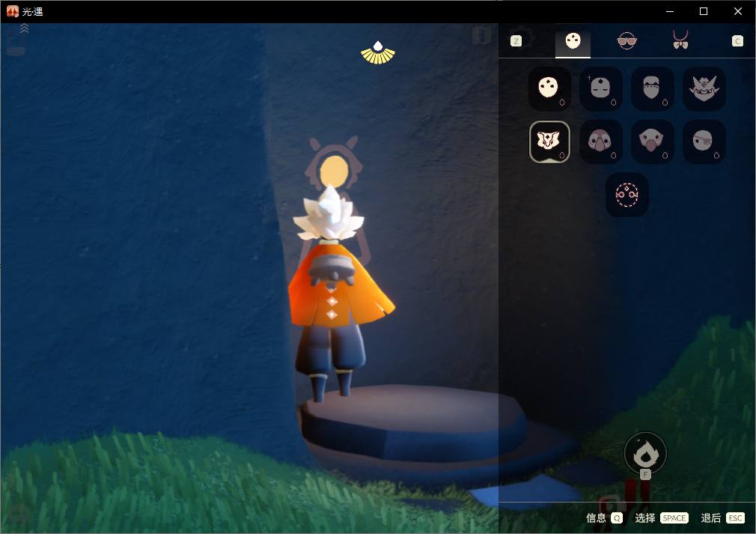This screenshot has height=534, width=756.
Task: Maximize the 光·遇 game window
Action: [x=704, y=11]
